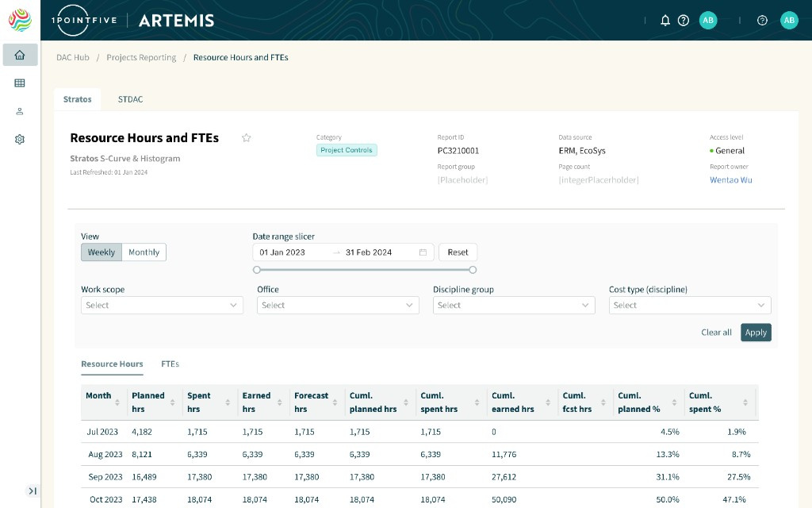This screenshot has width=812, height=508.
Task: Open the settings gear sidebar icon
Action: click(x=20, y=140)
